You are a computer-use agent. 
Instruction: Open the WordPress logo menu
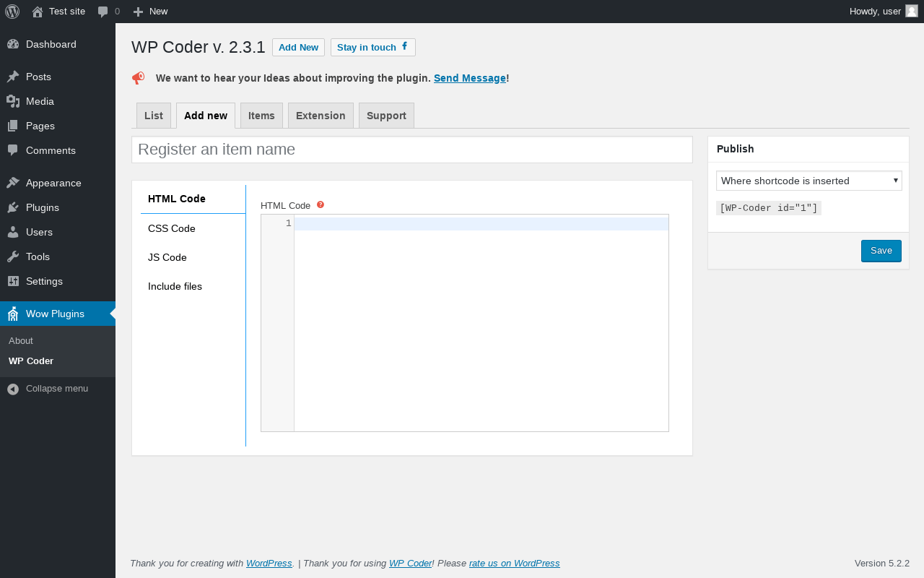coord(12,12)
